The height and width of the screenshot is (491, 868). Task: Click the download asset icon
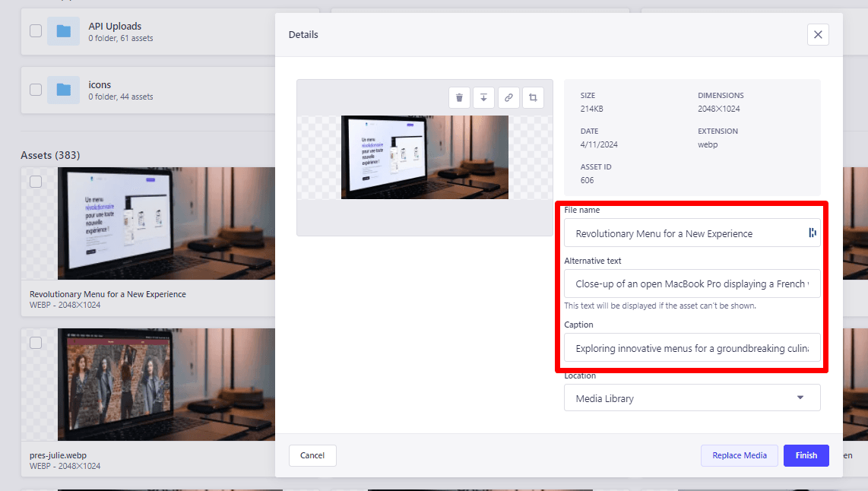pyautogui.click(x=484, y=97)
